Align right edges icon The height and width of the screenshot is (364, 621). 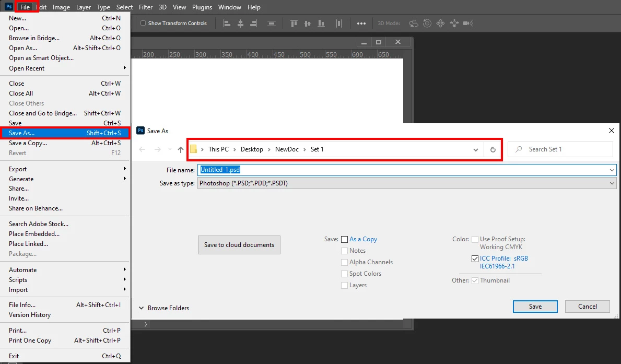253,24
